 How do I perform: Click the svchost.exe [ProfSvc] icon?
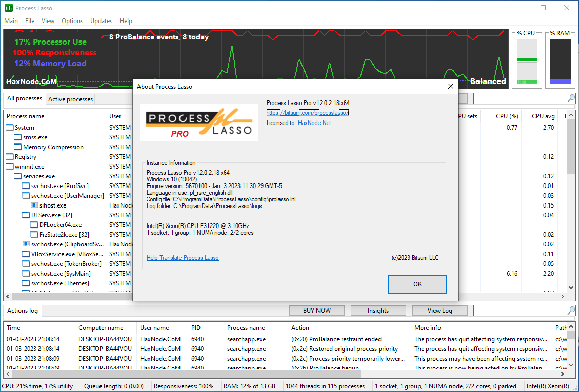pos(26,185)
